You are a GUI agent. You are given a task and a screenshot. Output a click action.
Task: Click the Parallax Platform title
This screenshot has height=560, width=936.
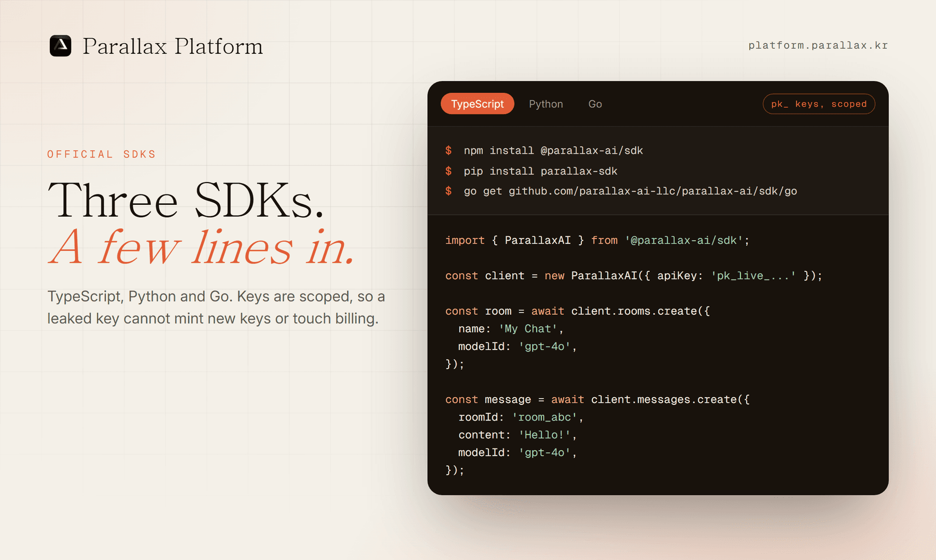coord(172,46)
